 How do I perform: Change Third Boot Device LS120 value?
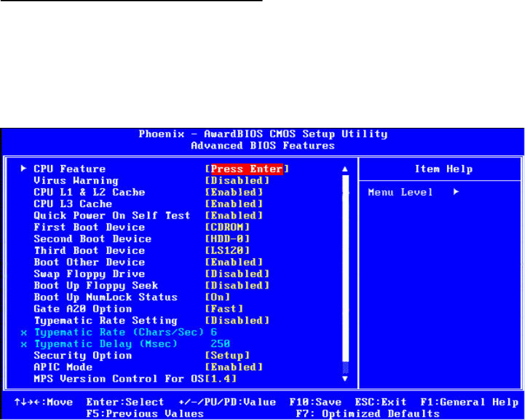(x=227, y=251)
